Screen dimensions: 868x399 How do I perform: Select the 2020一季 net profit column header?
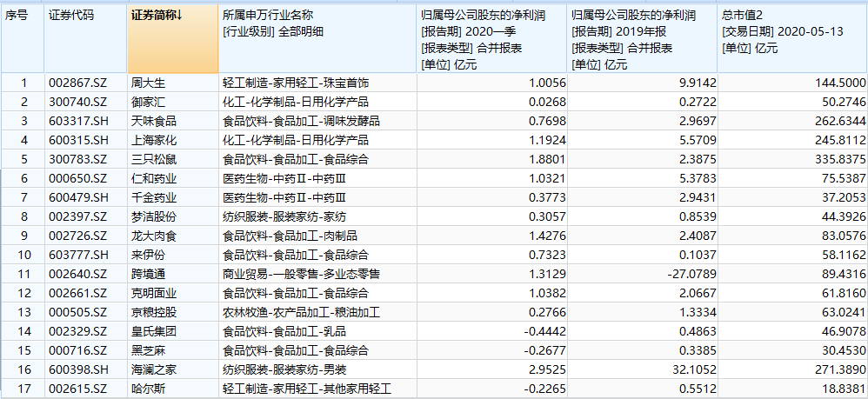pos(491,39)
